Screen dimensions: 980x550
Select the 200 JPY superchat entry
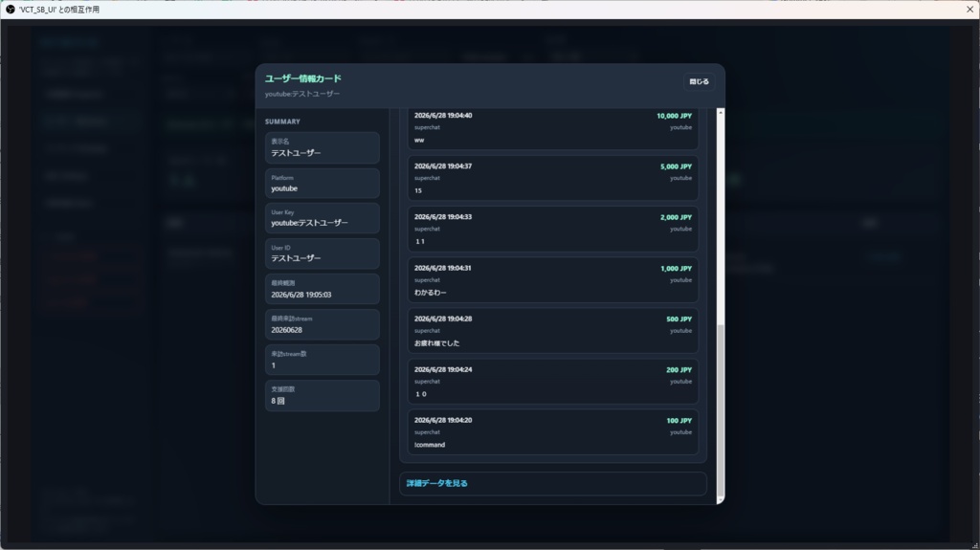pyautogui.click(x=553, y=382)
